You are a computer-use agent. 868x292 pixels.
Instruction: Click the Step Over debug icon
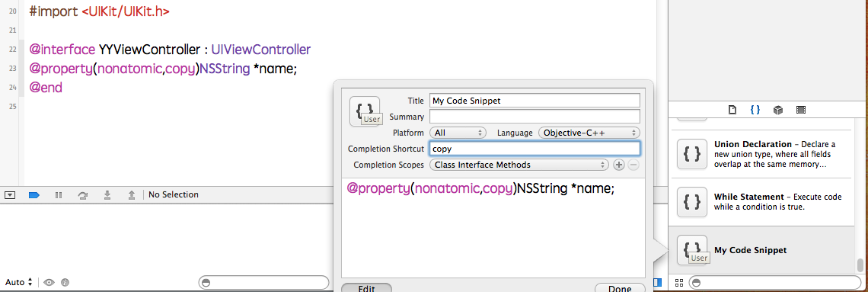coord(83,194)
